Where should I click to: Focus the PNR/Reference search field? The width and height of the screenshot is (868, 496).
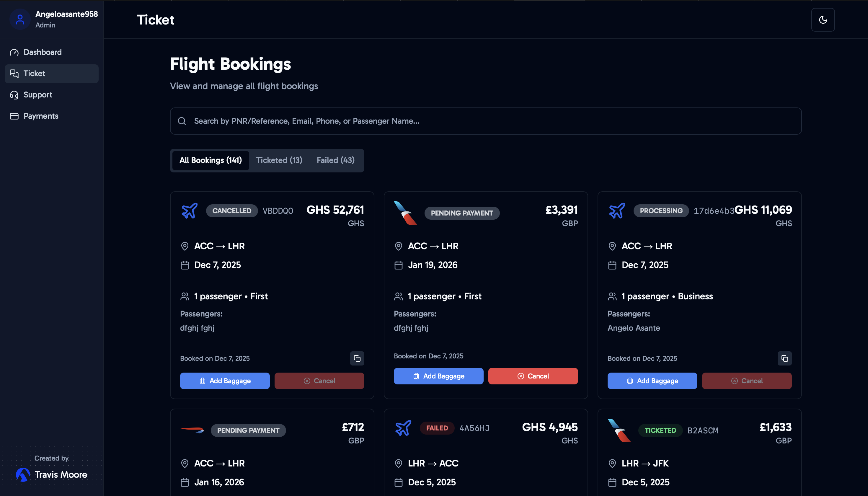click(477, 121)
